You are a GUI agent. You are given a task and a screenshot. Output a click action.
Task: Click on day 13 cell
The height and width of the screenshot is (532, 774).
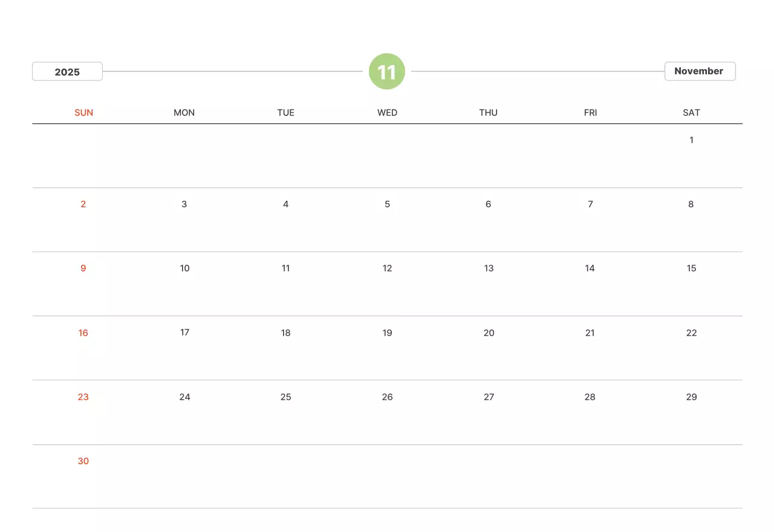[x=489, y=268]
